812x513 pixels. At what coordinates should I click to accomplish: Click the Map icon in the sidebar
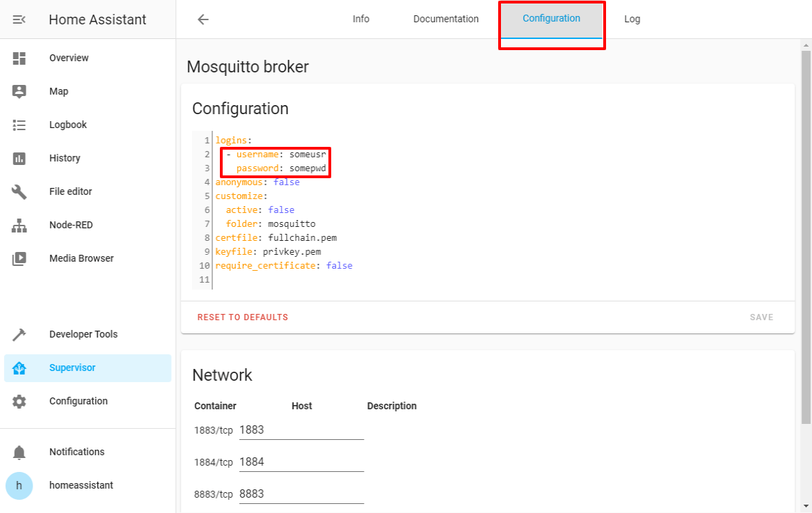coord(19,91)
